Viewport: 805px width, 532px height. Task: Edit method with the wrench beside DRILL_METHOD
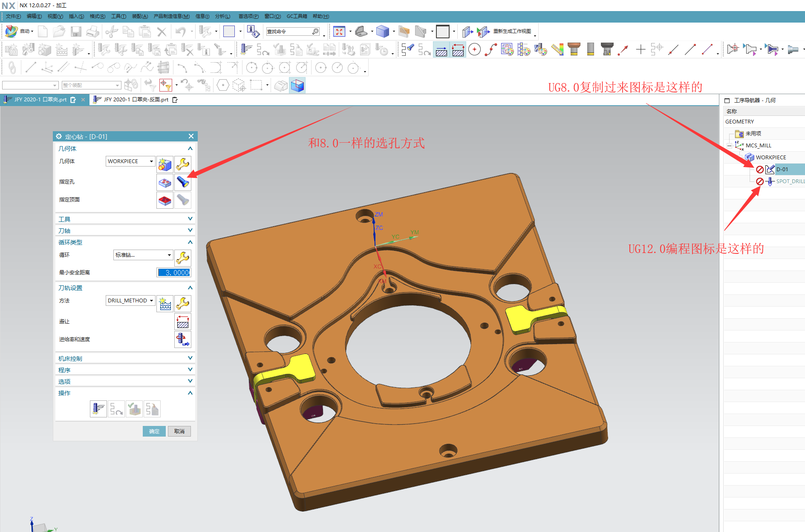click(x=183, y=304)
